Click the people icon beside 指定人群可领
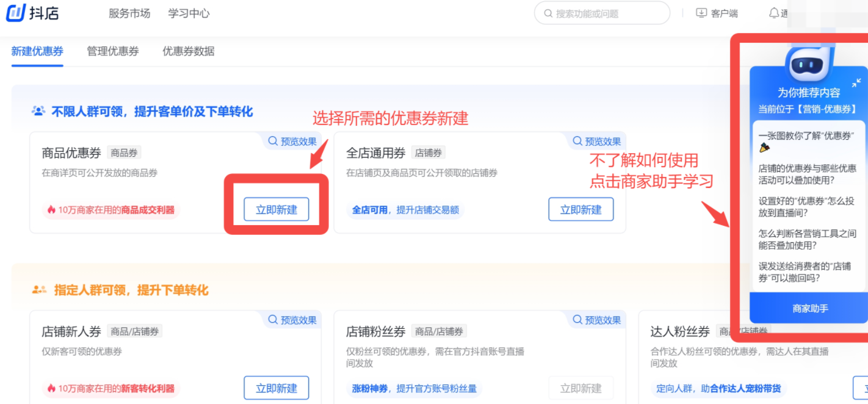This screenshot has height=404, width=868. tap(39, 290)
